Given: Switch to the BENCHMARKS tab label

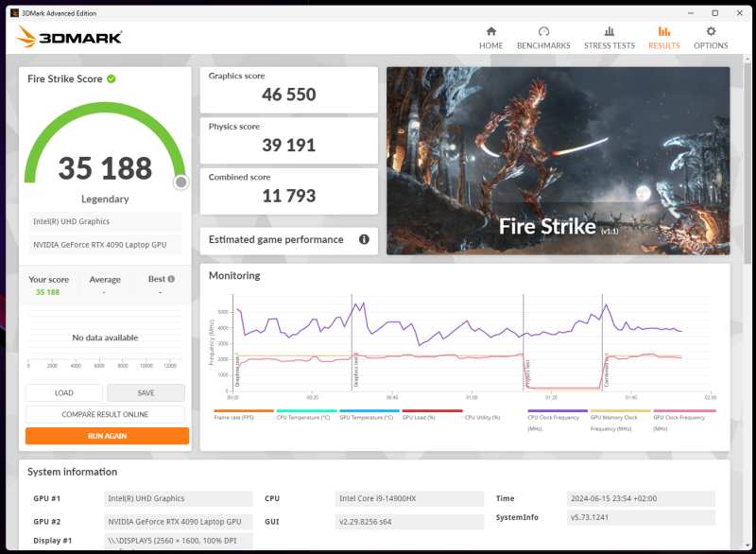Looking at the screenshot, I should (543, 45).
